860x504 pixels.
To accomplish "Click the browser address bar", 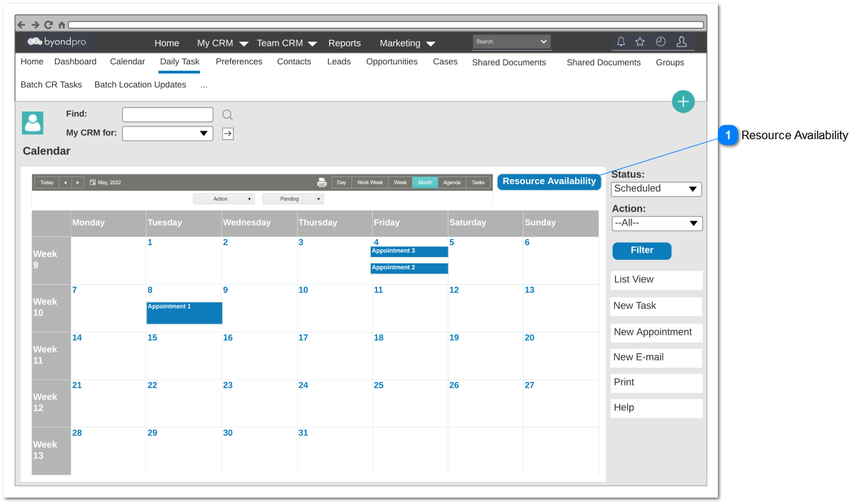I will (386, 25).
